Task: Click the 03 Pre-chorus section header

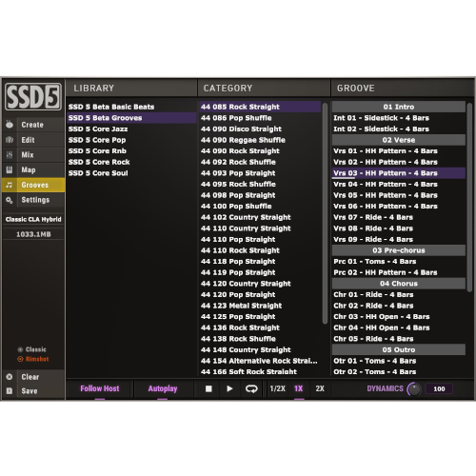Action: [x=399, y=250]
